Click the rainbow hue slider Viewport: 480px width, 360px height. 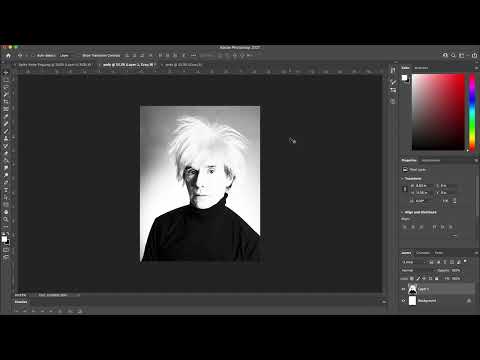point(472,112)
